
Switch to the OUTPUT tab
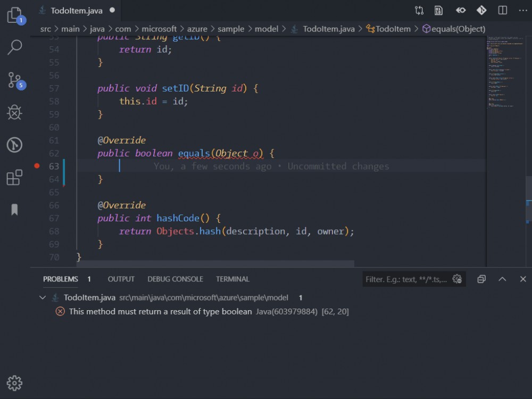coord(121,279)
